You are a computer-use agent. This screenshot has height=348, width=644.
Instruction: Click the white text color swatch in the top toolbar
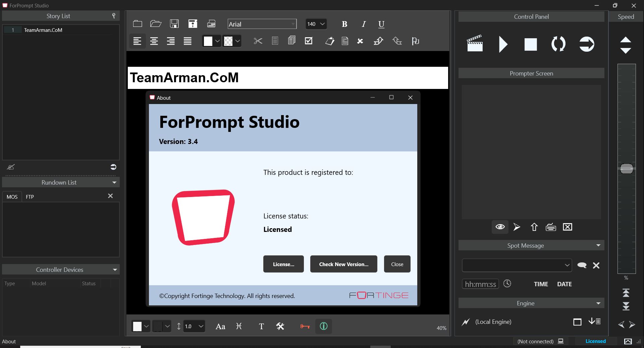click(208, 41)
